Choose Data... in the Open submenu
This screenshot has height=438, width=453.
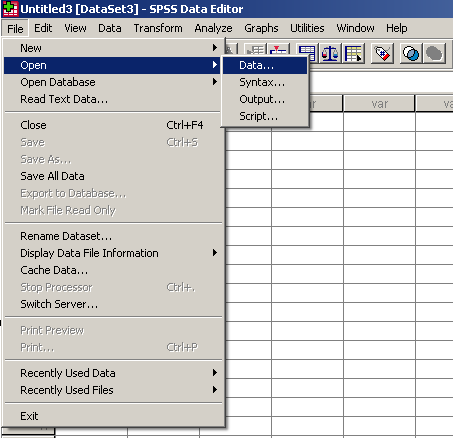point(265,65)
